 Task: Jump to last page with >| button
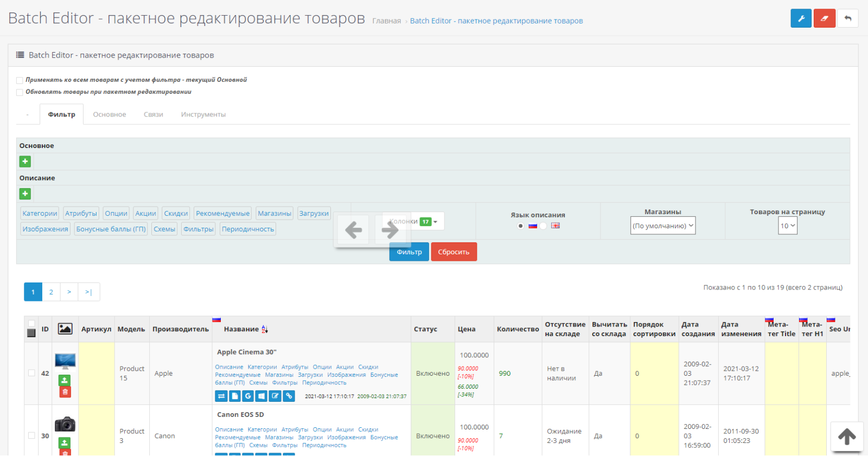tap(88, 292)
